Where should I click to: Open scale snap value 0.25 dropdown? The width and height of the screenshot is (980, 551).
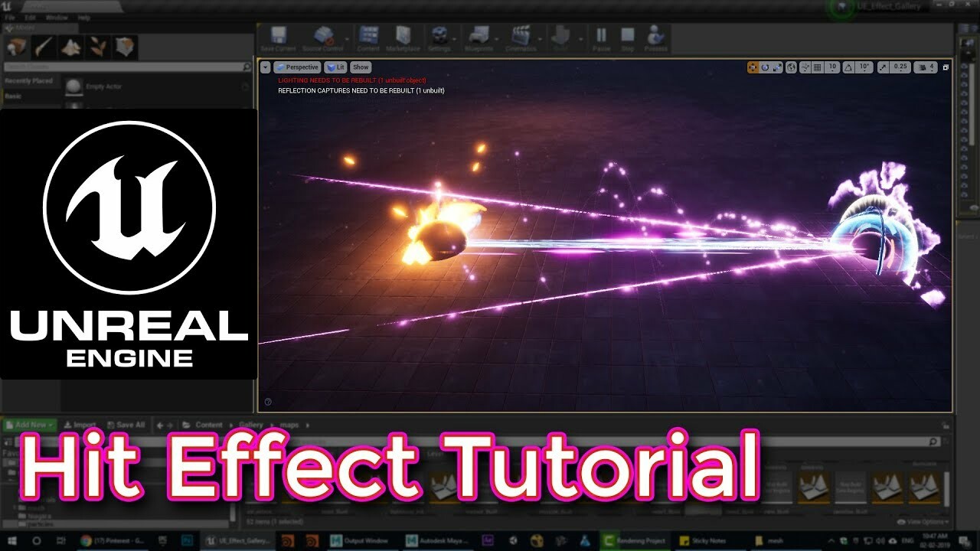coord(900,67)
